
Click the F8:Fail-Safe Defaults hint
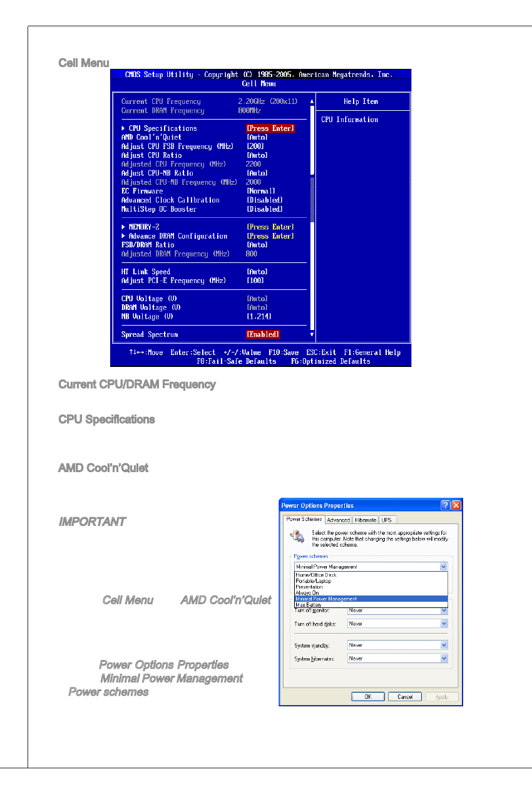point(237,361)
